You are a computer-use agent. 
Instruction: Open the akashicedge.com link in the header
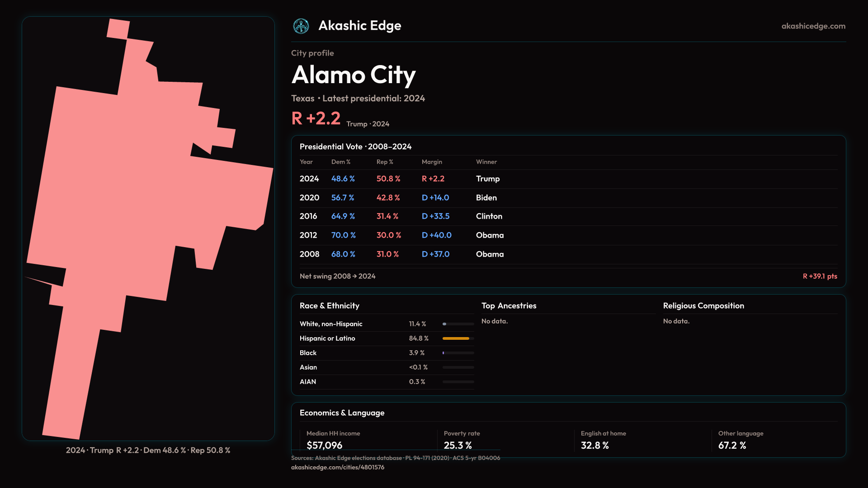coord(813,26)
